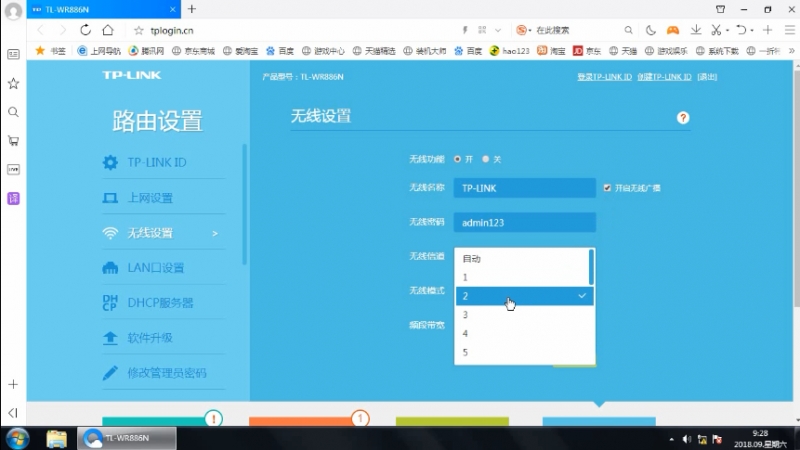Choose channel 4 in dropdown list
This screenshot has height=450, width=800.
tap(524, 334)
